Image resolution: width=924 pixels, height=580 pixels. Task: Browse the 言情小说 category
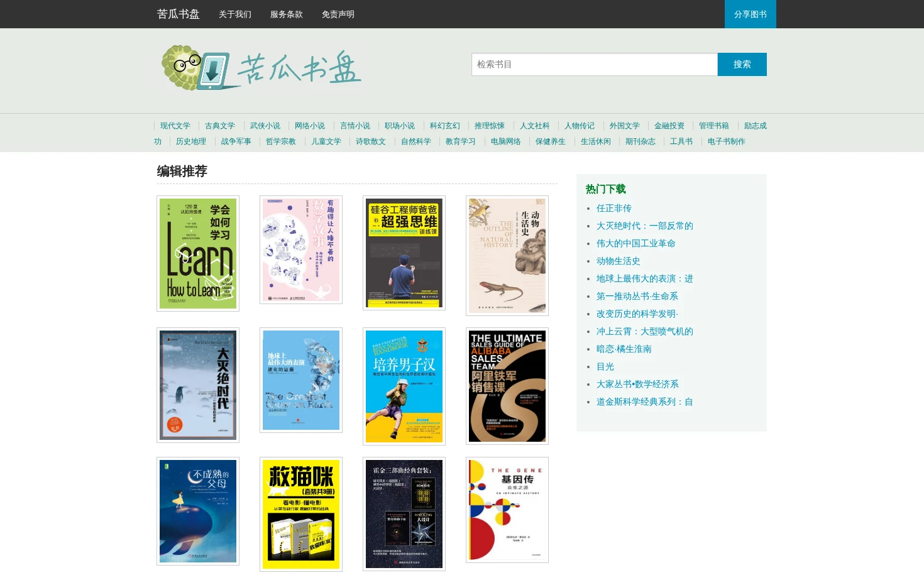pyautogui.click(x=355, y=126)
